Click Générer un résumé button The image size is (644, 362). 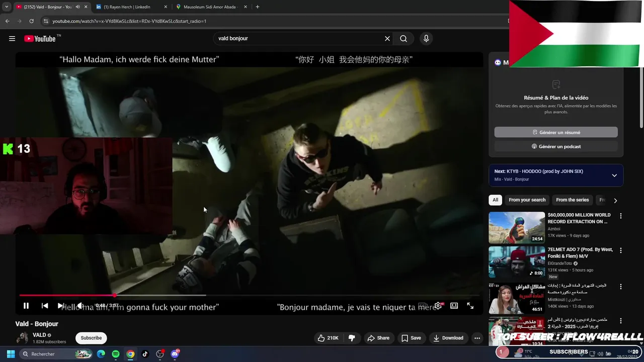click(x=556, y=132)
